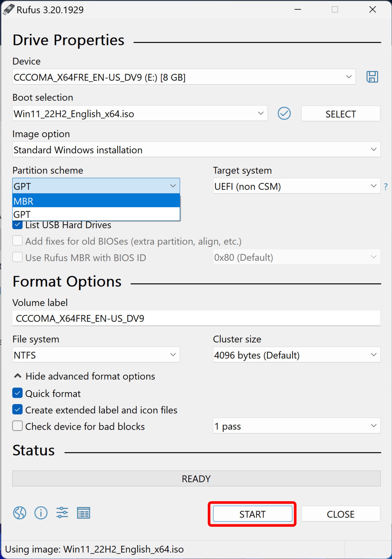Viewport: 392px width, 559px height.
Task: Click the Volume label input field
Action: (x=196, y=318)
